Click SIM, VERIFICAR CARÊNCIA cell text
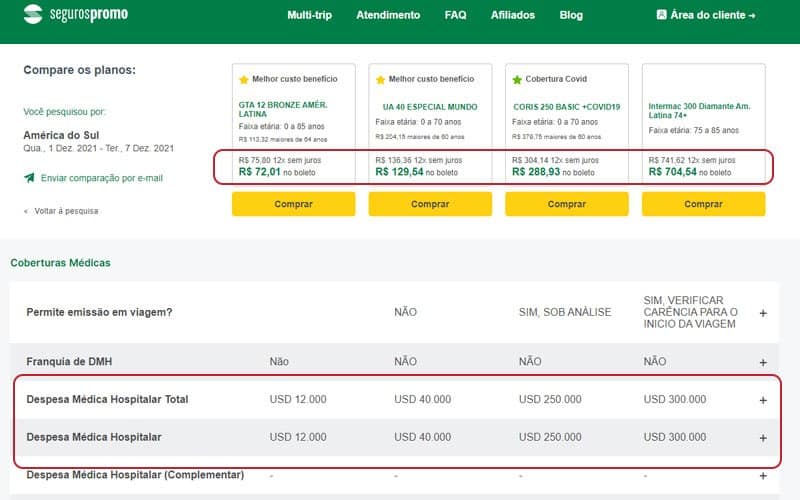The width and height of the screenshot is (800, 500). pyautogui.click(x=690, y=312)
